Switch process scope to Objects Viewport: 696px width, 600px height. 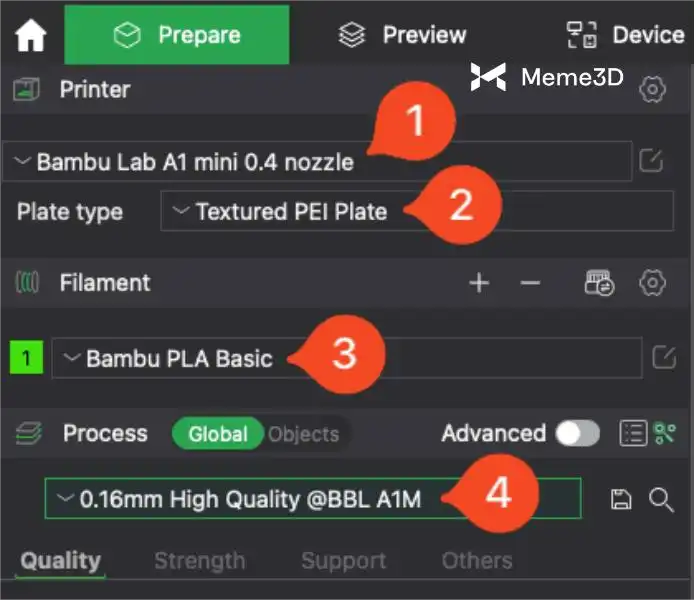pos(304,434)
